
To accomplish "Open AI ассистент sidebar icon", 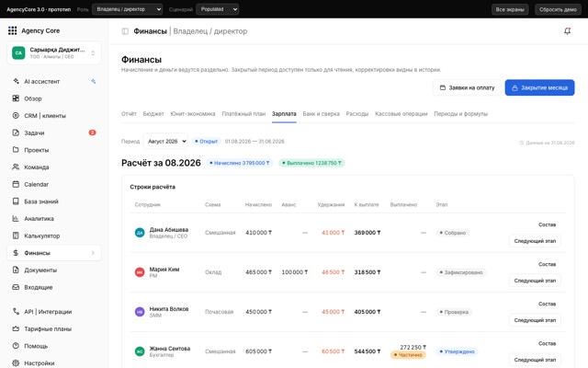I will click(16, 81).
